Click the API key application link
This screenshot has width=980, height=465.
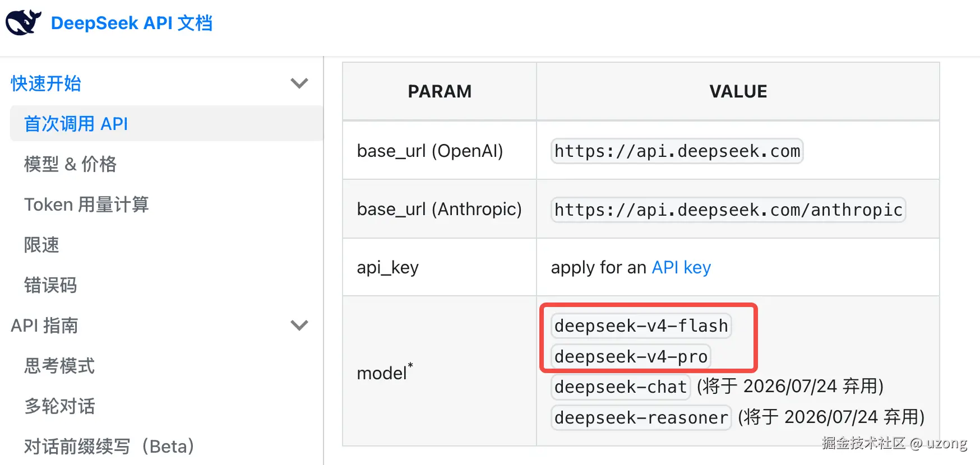click(681, 267)
